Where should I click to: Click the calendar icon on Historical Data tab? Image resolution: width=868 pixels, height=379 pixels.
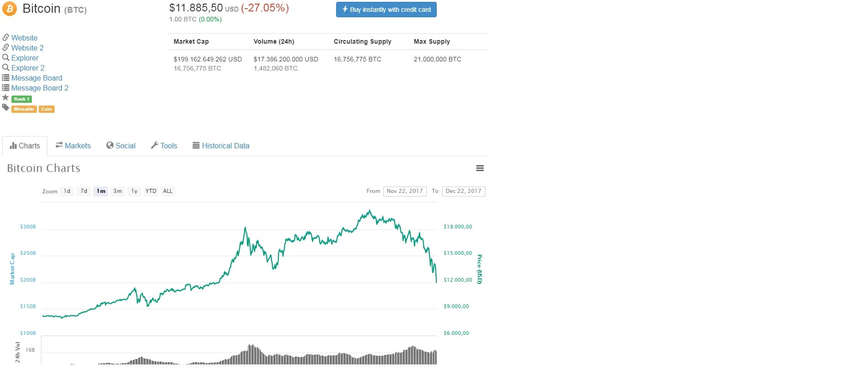196,145
